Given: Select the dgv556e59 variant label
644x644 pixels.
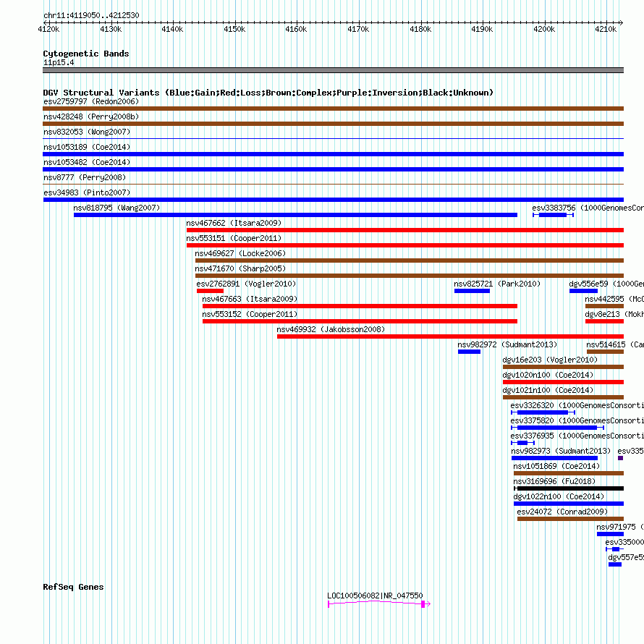Looking at the screenshot, I should (606, 284).
